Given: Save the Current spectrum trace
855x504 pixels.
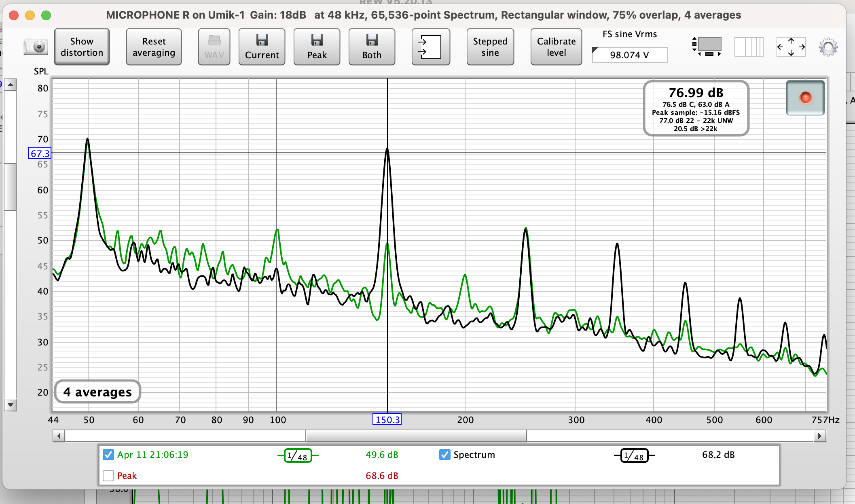Looking at the screenshot, I should 262,47.
